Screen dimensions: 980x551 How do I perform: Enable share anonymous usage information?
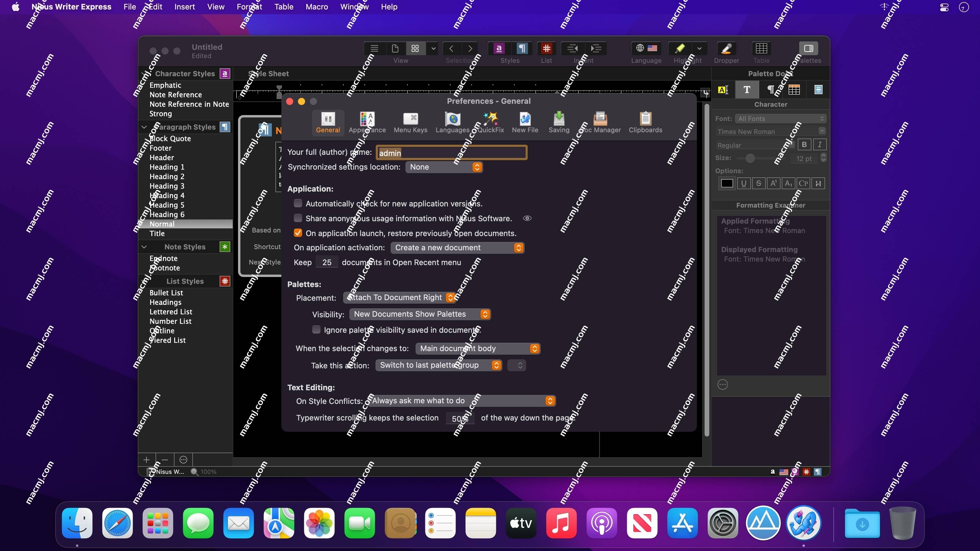click(298, 219)
